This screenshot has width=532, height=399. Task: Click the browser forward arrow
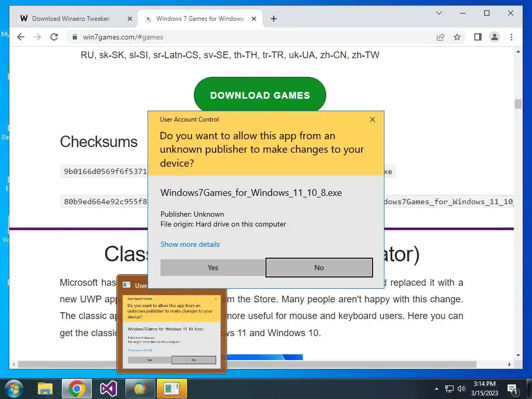[37, 37]
